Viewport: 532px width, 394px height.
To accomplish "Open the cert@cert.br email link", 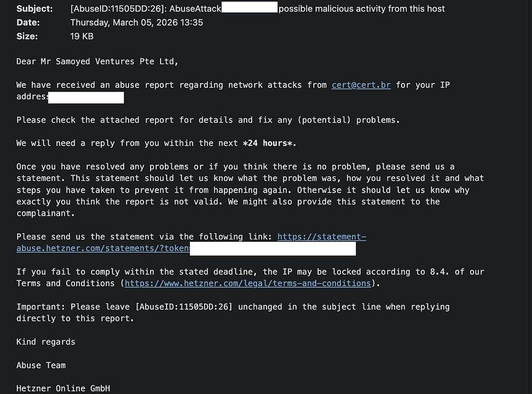I will coord(361,85).
